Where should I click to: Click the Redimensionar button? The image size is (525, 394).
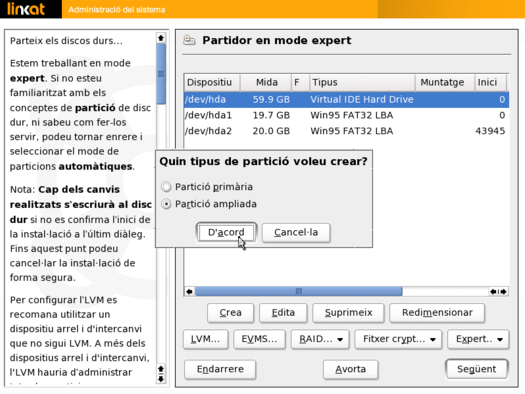437,313
